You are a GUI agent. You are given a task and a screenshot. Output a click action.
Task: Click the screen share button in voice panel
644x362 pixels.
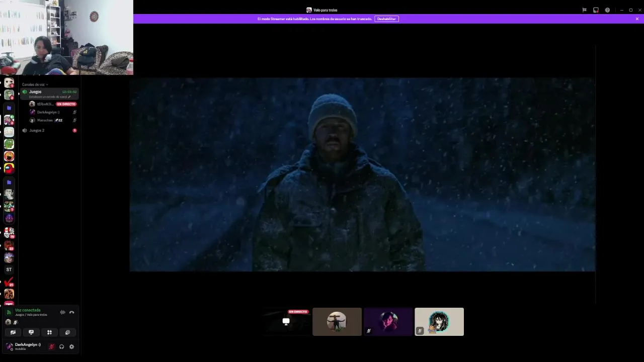click(31, 332)
